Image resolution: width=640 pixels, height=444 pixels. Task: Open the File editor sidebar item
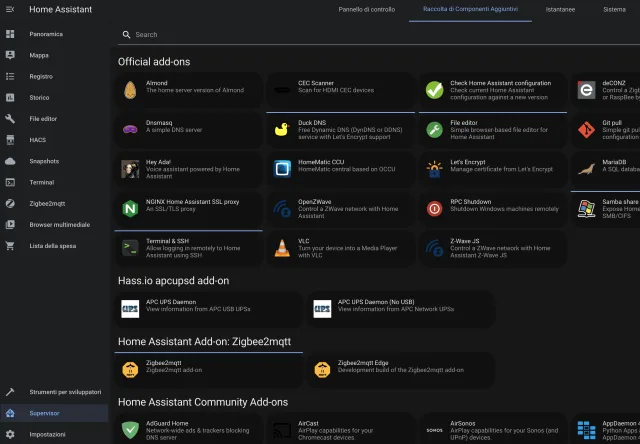(44, 118)
